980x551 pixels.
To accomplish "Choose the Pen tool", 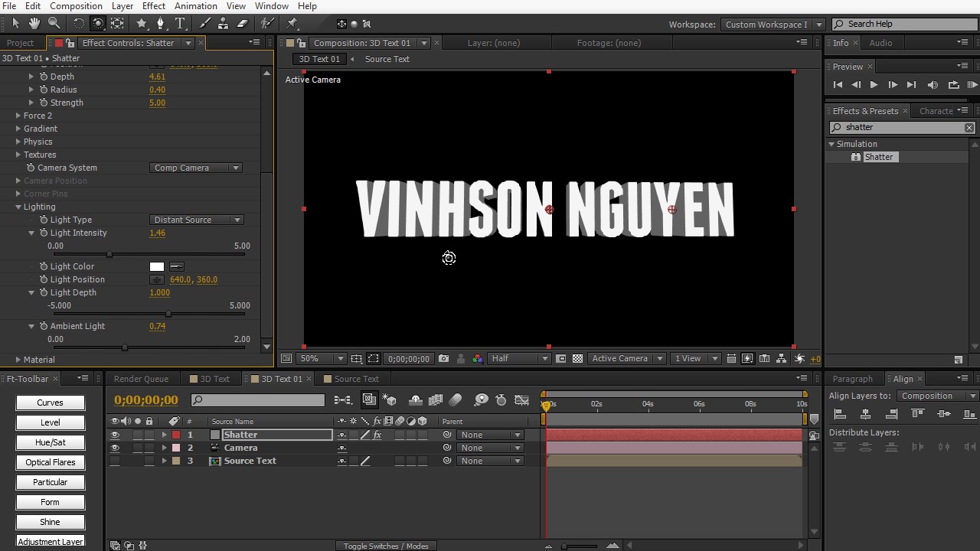I will (x=160, y=24).
